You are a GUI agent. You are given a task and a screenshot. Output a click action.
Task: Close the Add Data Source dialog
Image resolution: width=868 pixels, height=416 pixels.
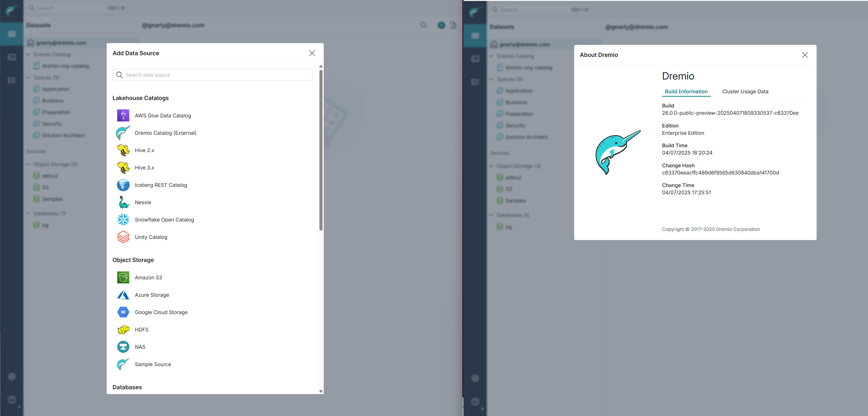(x=312, y=53)
